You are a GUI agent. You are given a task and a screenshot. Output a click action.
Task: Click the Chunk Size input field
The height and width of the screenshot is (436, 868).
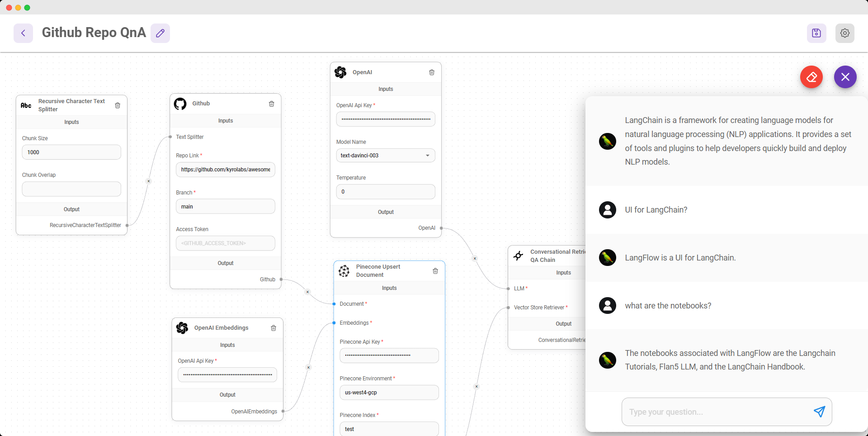coord(71,152)
